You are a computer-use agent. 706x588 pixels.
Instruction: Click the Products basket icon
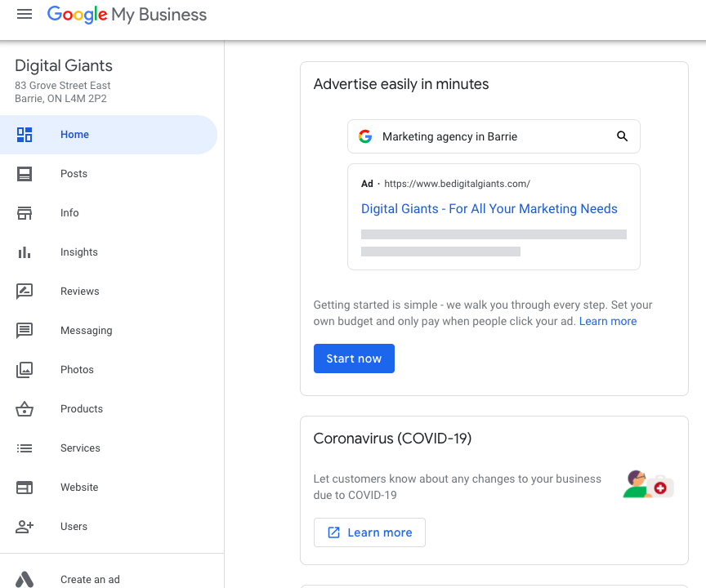tap(25, 409)
